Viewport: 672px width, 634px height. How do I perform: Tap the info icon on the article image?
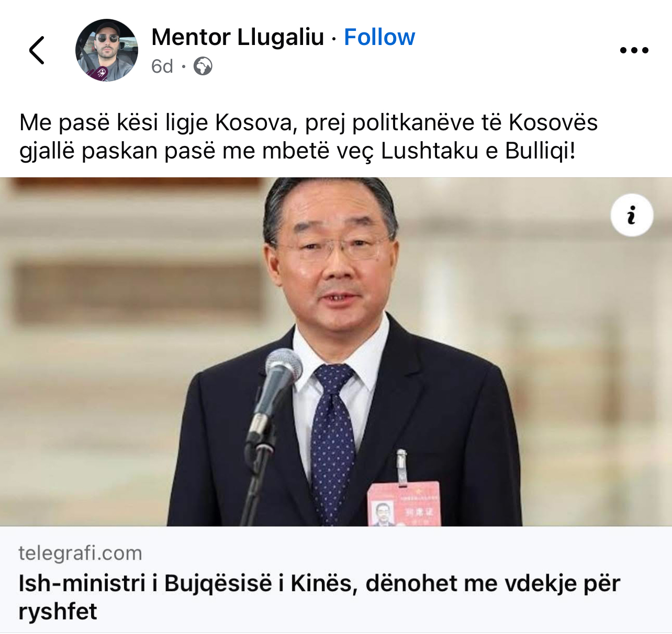632,216
